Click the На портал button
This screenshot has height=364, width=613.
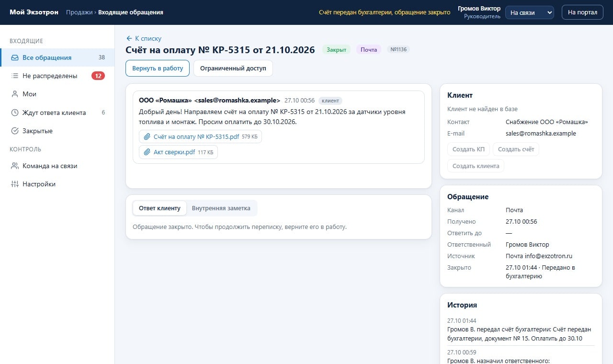coord(582,12)
